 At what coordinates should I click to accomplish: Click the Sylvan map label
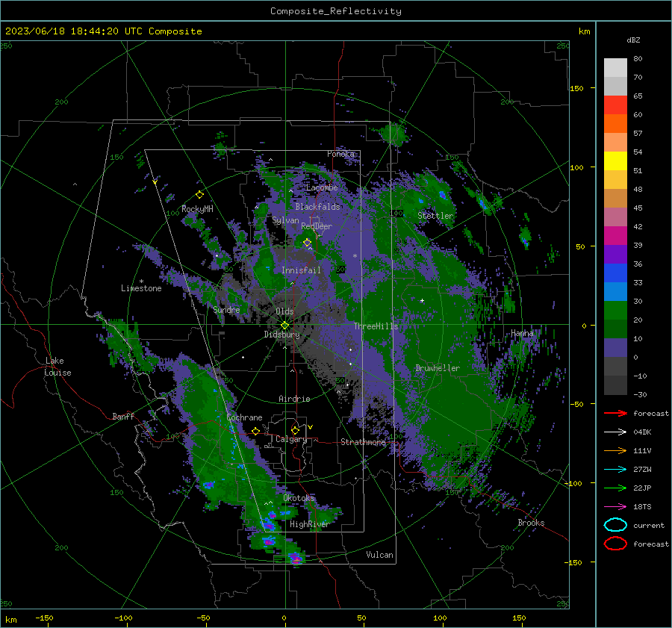[285, 220]
